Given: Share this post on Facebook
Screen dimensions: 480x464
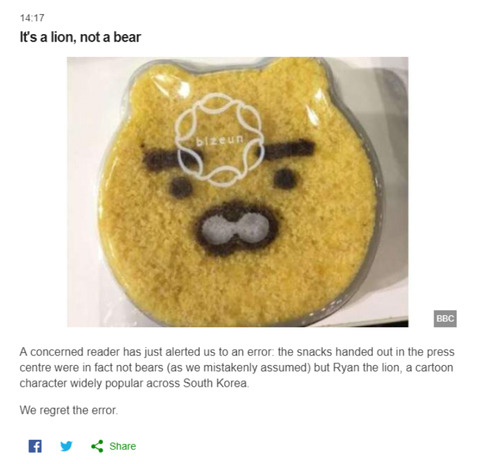Looking at the screenshot, I should pyautogui.click(x=35, y=446).
